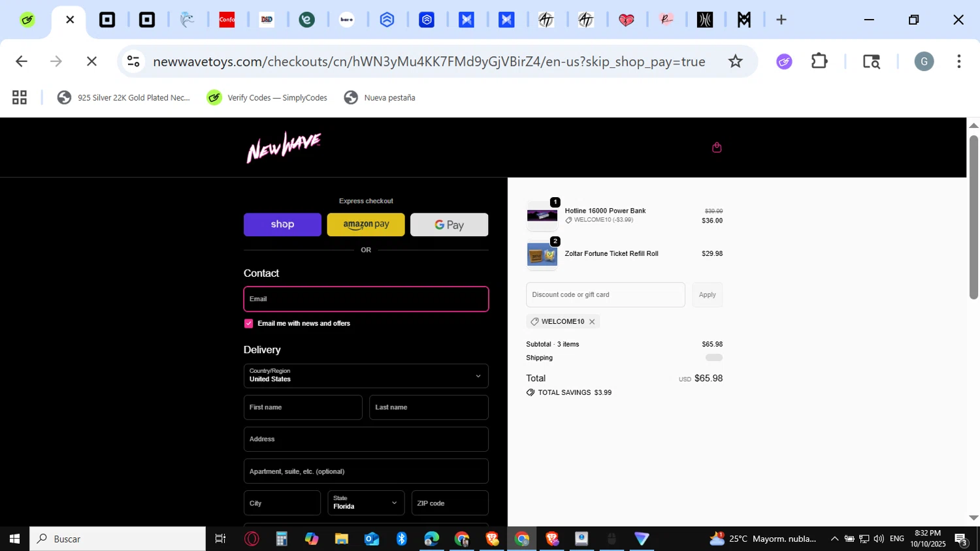Click TOTAL SAVINGS $3.99 text

pos(575,393)
